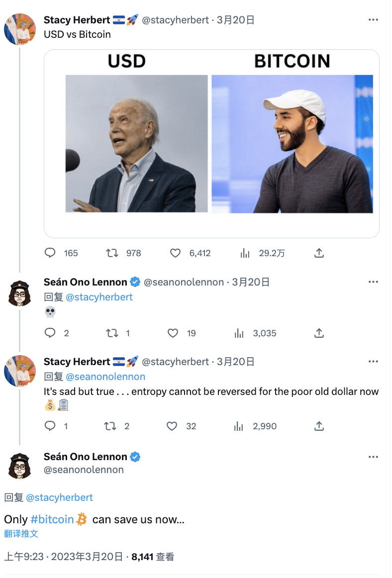Click the 翻译推文 translate tweet link

click(x=21, y=534)
